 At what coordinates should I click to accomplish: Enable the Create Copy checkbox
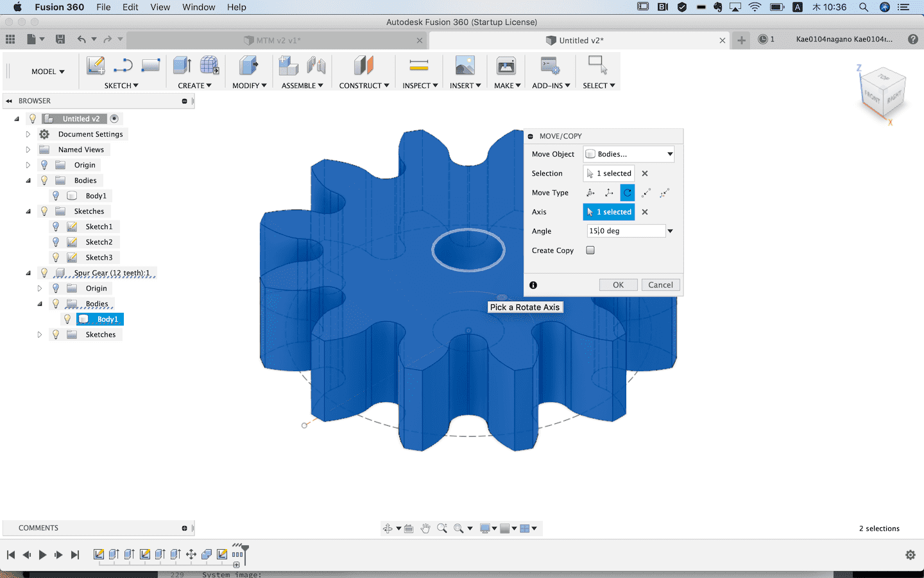tap(590, 250)
